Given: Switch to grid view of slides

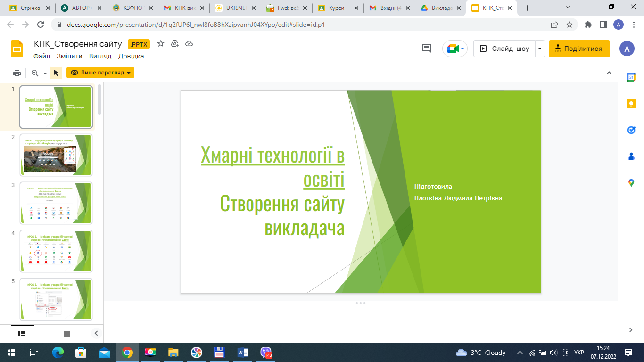Looking at the screenshot, I should pos(66,333).
